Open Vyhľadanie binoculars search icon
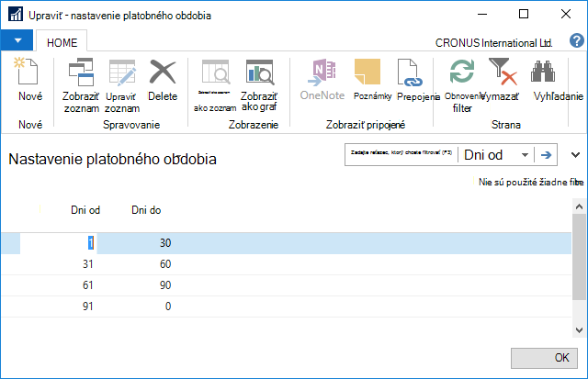588x379 pixels. point(543,72)
